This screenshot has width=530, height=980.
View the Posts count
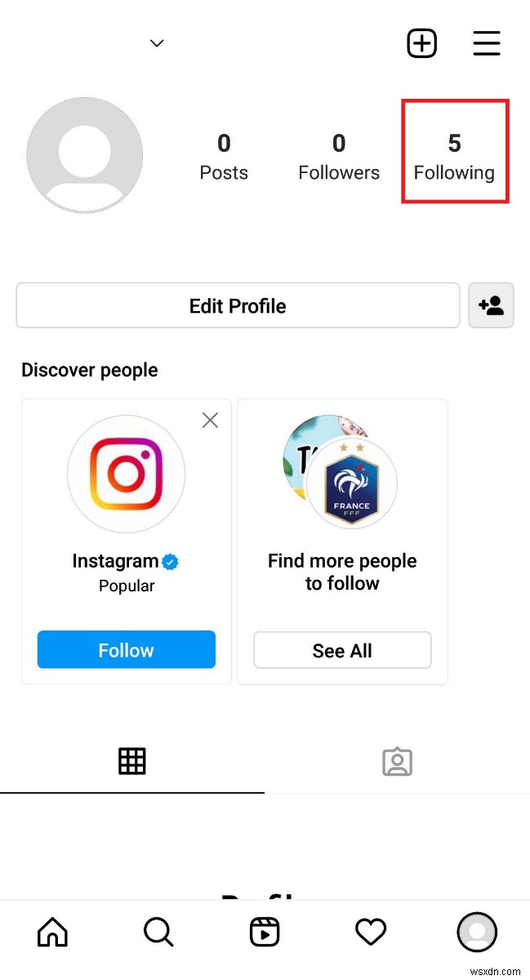coord(224,151)
